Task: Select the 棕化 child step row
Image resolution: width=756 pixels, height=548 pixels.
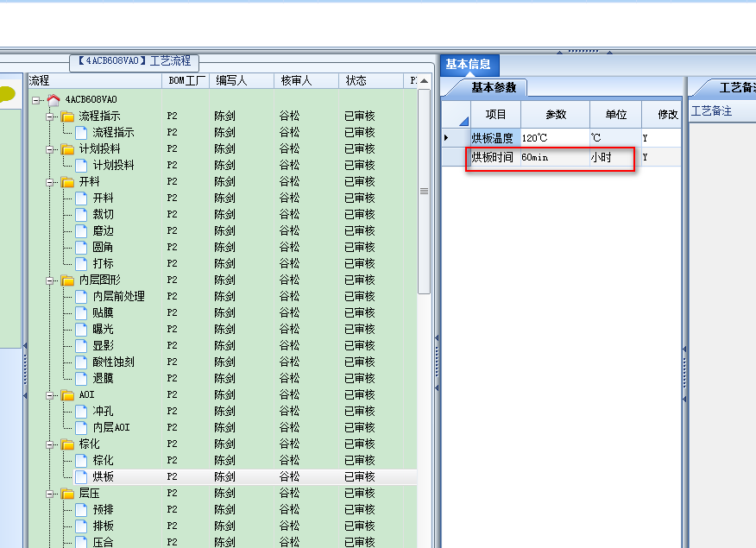Action: [x=223, y=460]
